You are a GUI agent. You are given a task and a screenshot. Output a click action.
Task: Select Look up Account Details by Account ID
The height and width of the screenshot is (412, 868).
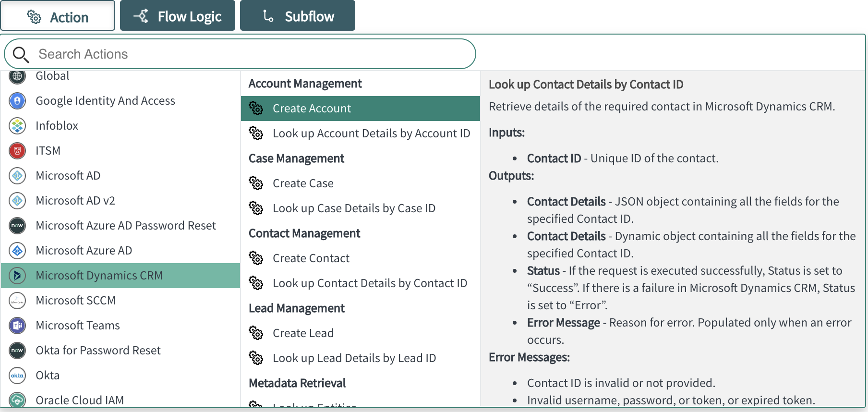tap(371, 133)
